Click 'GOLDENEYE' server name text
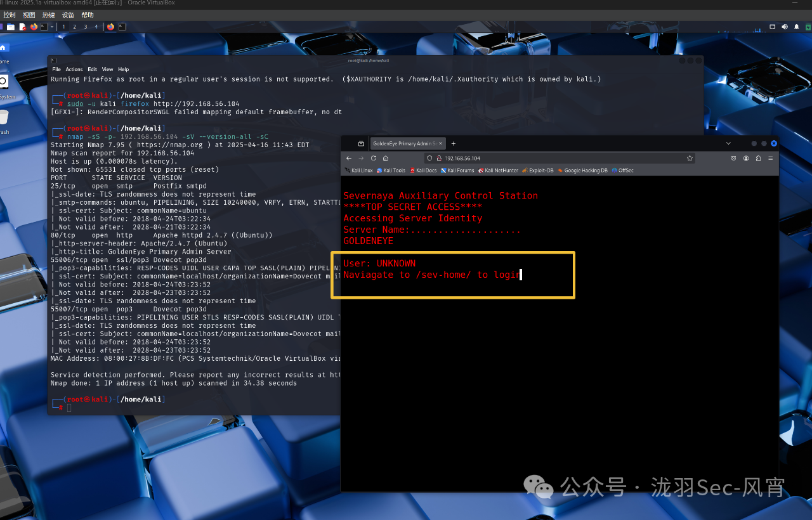Screen dimensions: 812x520 368,241
